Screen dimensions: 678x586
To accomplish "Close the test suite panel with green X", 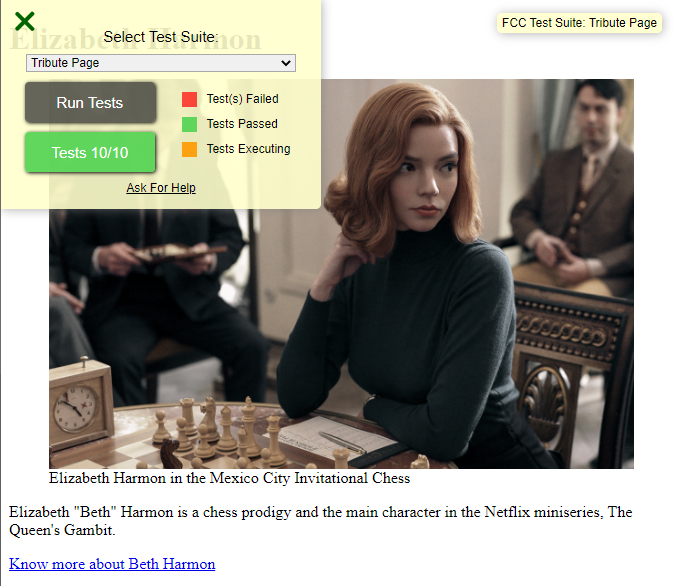I will point(24,21).
